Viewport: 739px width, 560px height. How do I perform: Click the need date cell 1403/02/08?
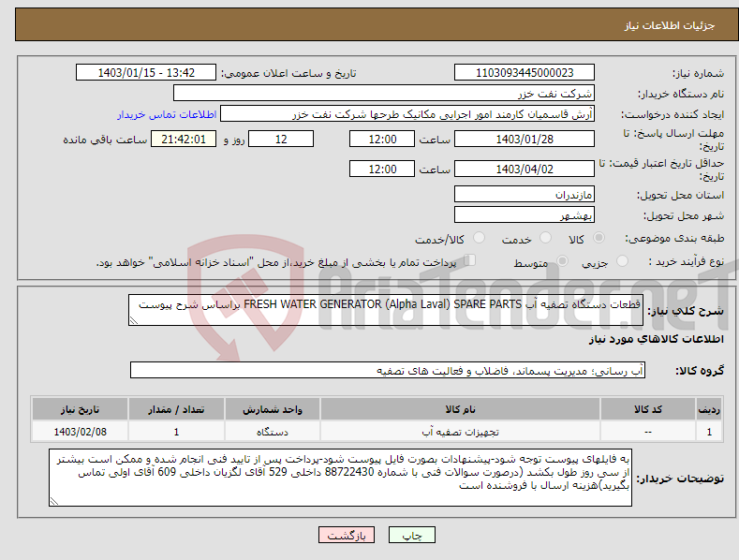tap(81, 432)
